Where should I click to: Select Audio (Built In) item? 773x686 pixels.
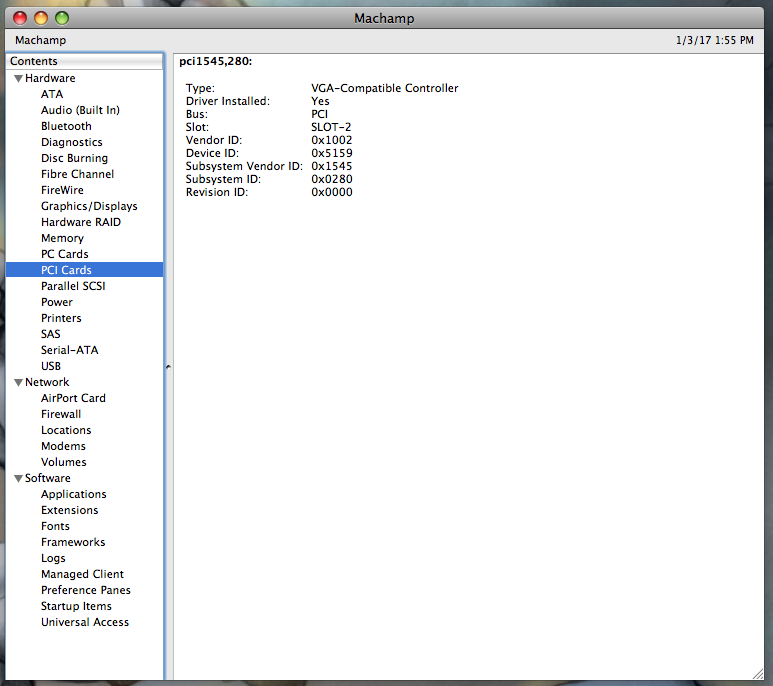point(80,110)
